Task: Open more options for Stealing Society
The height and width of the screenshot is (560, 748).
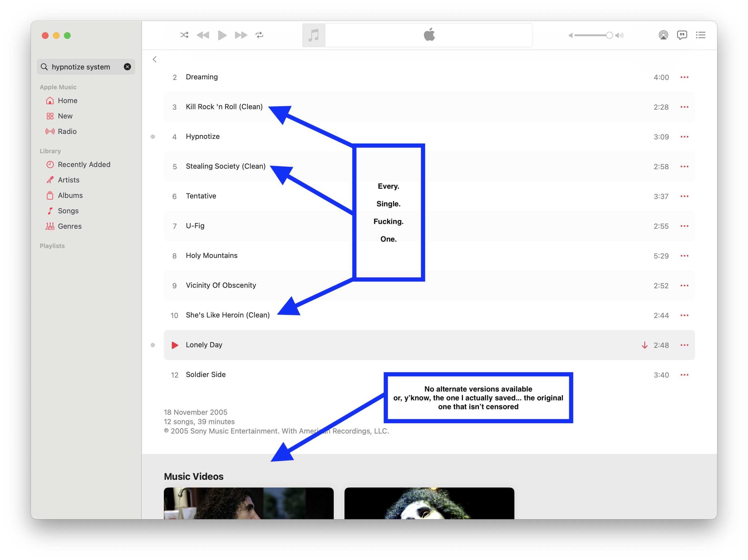Action: pos(685,167)
